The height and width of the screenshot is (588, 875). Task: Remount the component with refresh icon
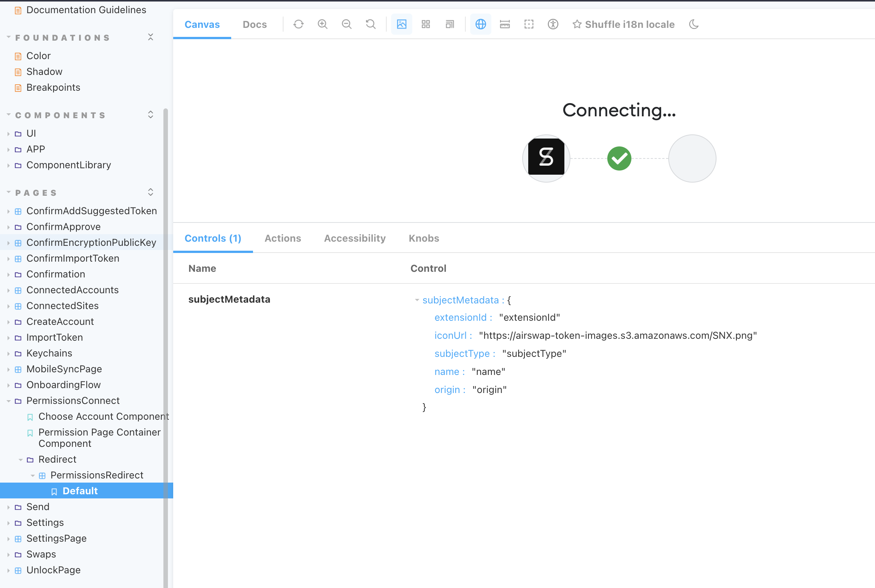(x=298, y=24)
